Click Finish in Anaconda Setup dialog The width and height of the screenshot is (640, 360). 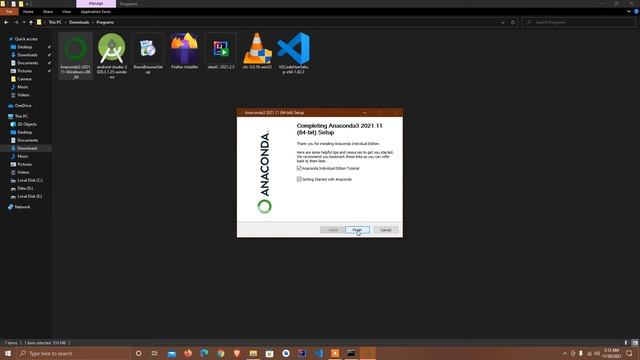(x=357, y=230)
